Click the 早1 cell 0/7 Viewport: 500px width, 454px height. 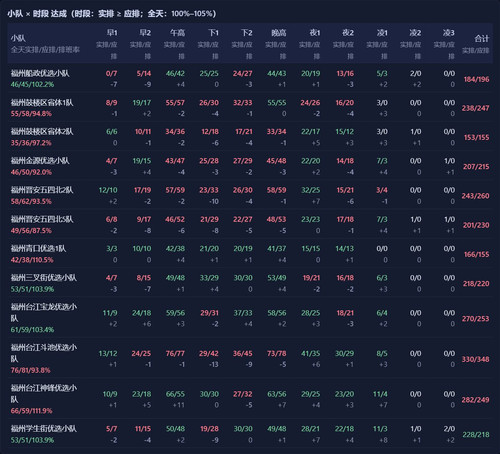(111, 73)
